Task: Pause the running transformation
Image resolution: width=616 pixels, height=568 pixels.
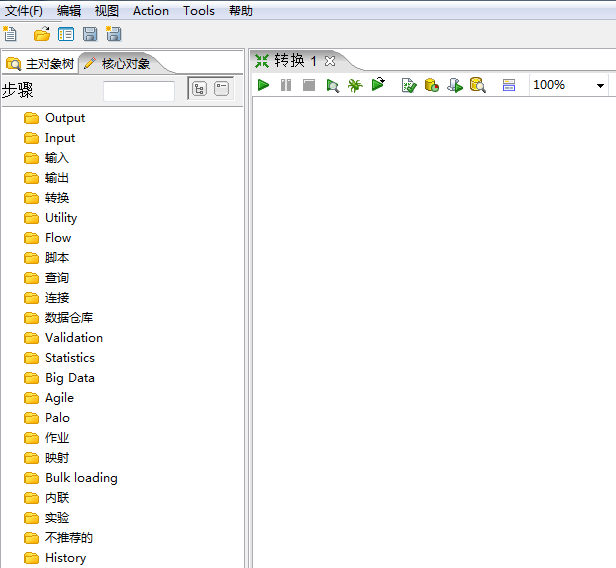Action: point(286,85)
